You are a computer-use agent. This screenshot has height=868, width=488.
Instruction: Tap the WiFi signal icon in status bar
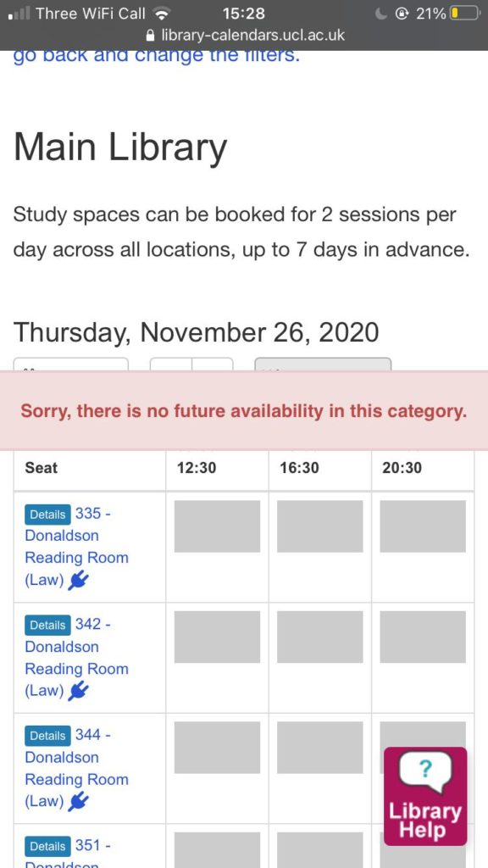tap(162, 14)
